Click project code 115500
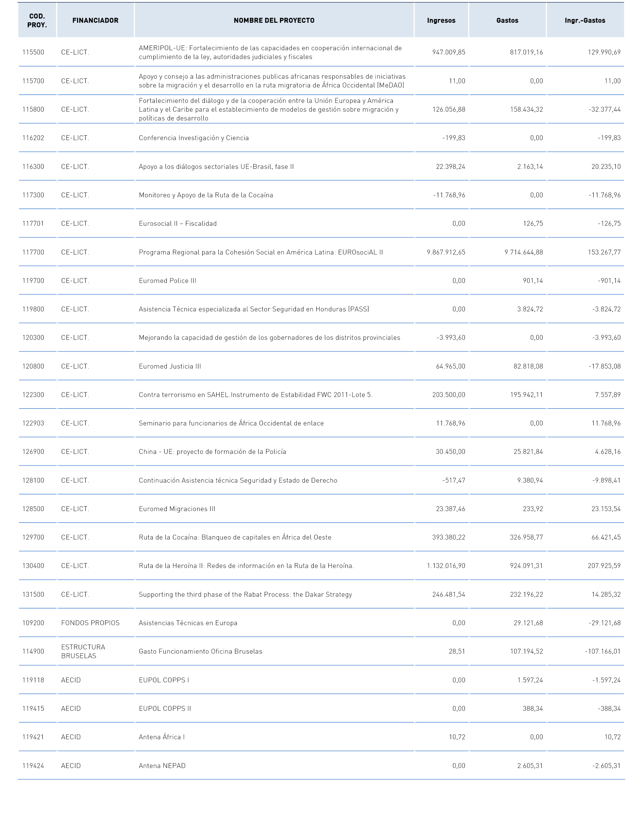 pyautogui.click(x=33, y=52)
